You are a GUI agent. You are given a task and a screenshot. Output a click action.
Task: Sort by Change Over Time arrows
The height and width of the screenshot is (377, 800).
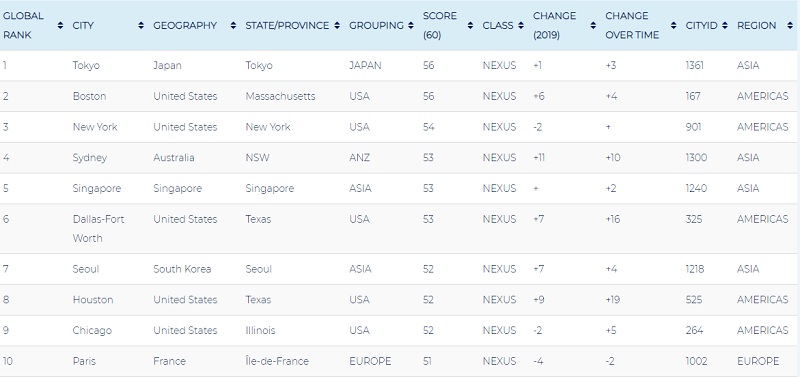673,26
